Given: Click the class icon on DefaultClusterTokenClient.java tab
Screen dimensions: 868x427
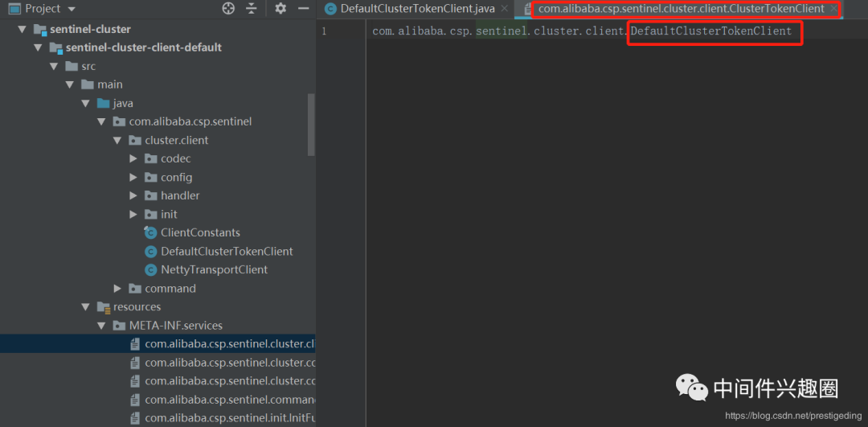Looking at the screenshot, I should click(330, 8).
